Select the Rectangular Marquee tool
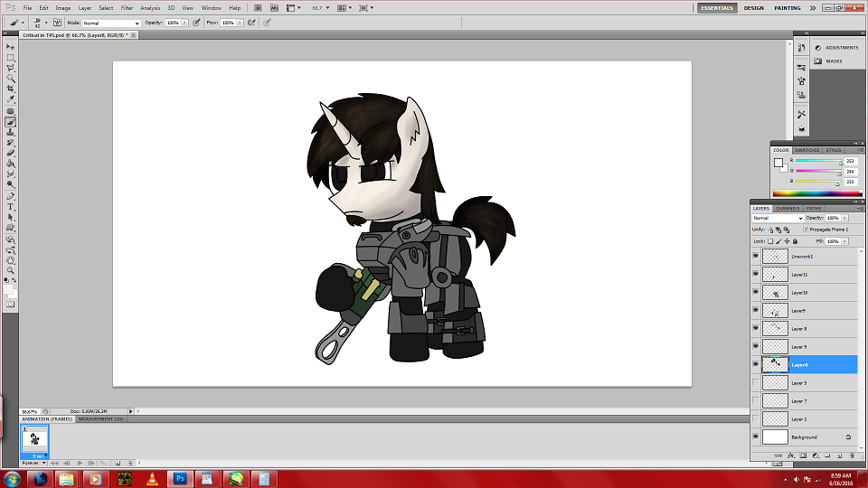 (x=11, y=58)
